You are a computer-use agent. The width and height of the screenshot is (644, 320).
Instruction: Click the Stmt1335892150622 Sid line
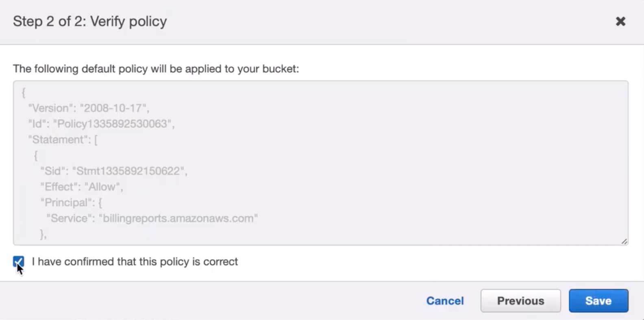point(113,171)
